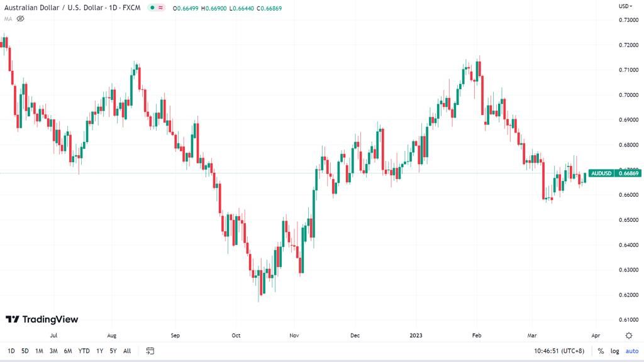Viewport: 644px width, 362px height.
Task: Click the Apr date axis label
Action: coord(596,336)
